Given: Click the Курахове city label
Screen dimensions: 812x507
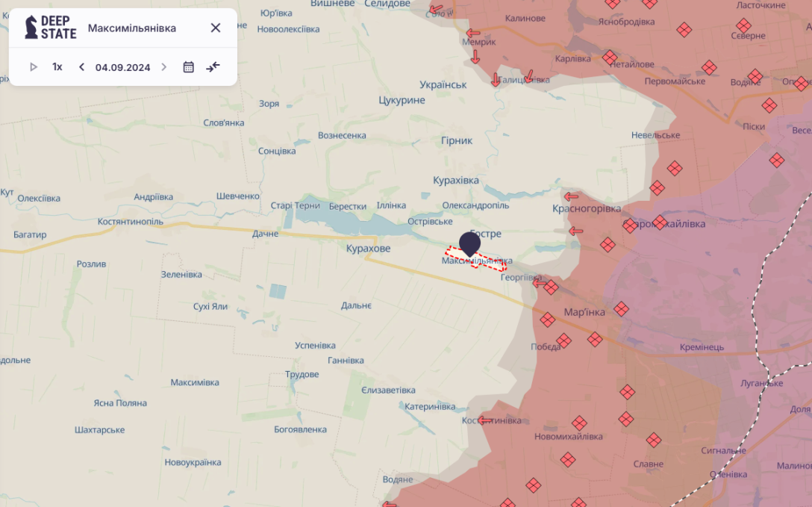Looking at the screenshot, I should (368, 249).
